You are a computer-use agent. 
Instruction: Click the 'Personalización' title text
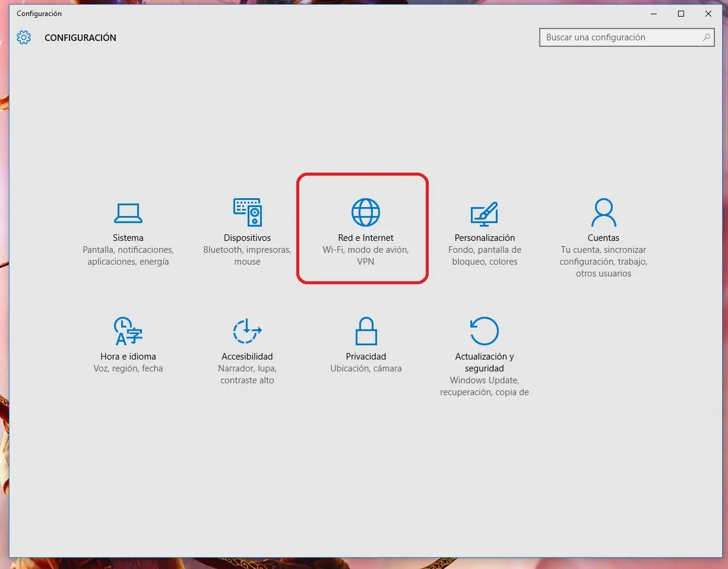(x=485, y=238)
